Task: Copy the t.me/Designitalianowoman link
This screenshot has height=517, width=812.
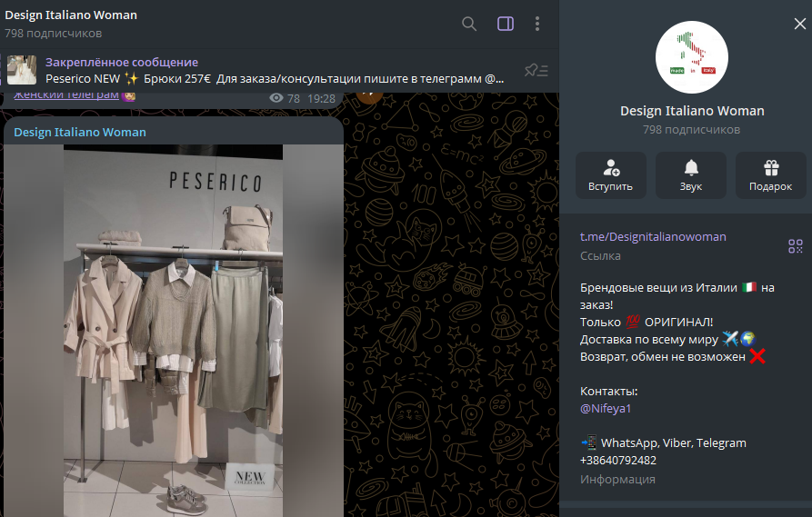Action: 653,236
